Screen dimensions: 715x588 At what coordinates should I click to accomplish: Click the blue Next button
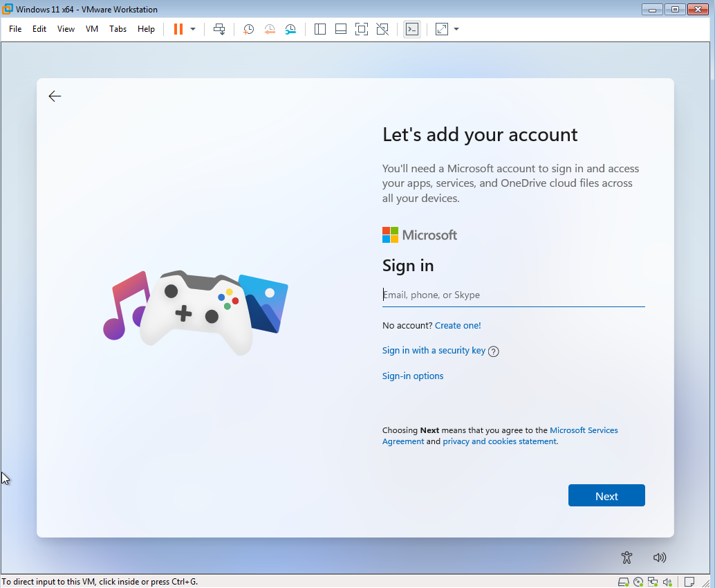[x=606, y=495]
